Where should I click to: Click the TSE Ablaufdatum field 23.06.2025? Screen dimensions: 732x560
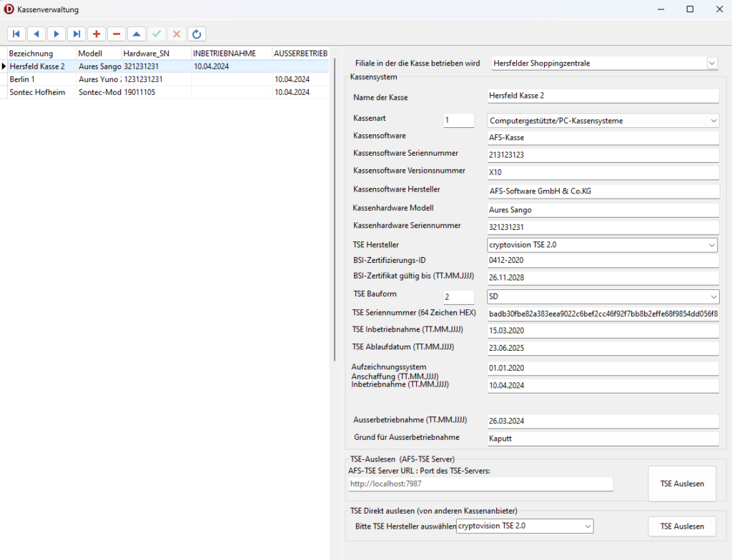pos(603,348)
